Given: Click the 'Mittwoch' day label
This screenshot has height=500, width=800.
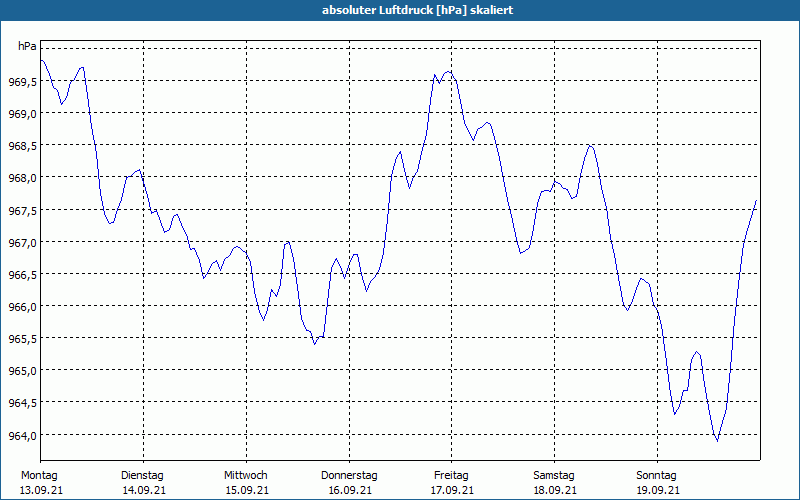Looking at the screenshot, I should click(245, 476).
